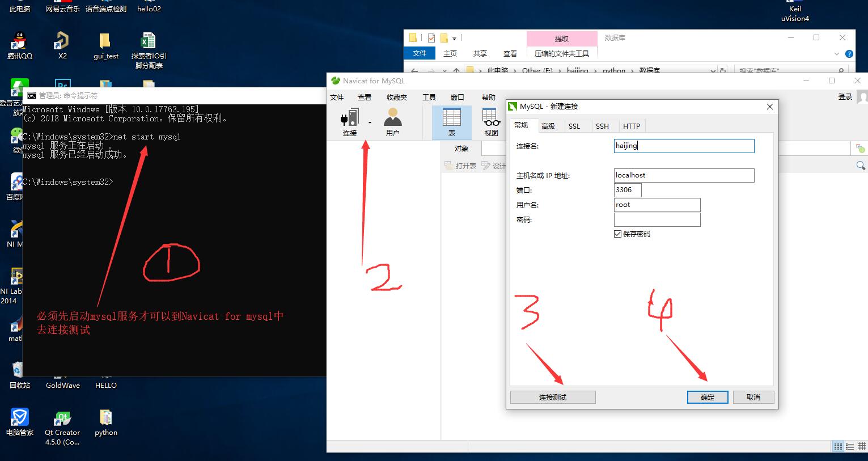Click the 连接测试 button
The width and height of the screenshot is (868, 461).
click(x=553, y=397)
